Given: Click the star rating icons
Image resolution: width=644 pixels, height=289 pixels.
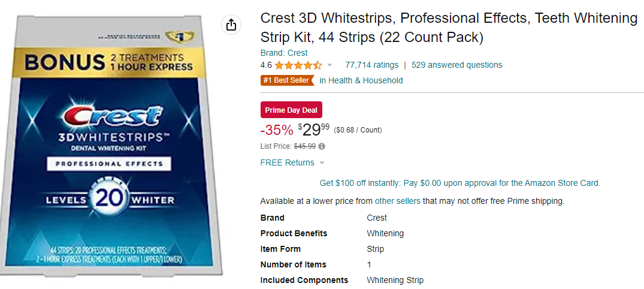Looking at the screenshot, I should 298,65.
